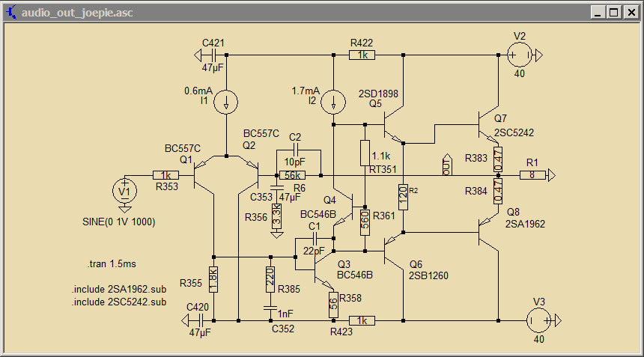Screen dimensions: 644x357
Task: Maximize the audio_out_joepie.asc window
Action: click(613, 12)
